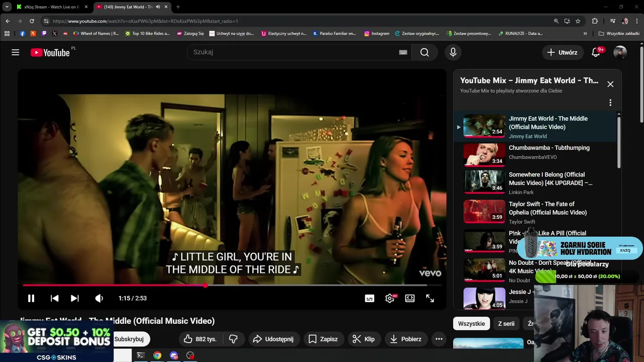This screenshot has height=362, width=644.
Task: Pause the video with the pause button
Action: click(31, 298)
